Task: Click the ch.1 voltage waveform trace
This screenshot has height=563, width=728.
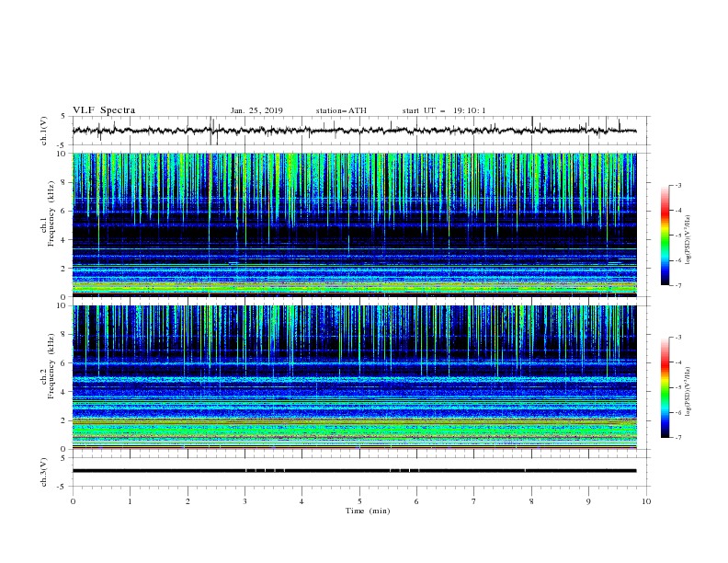Action: point(355,131)
